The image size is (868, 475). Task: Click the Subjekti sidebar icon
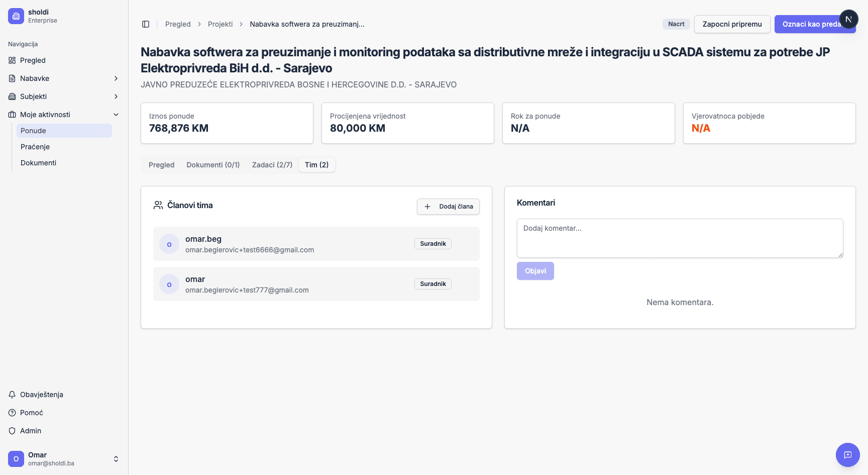click(x=12, y=97)
